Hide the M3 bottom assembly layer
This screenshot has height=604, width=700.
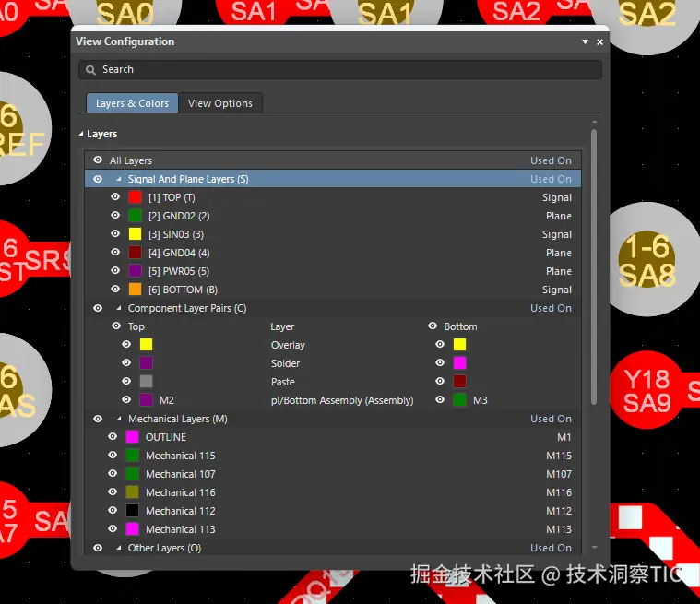tap(440, 399)
